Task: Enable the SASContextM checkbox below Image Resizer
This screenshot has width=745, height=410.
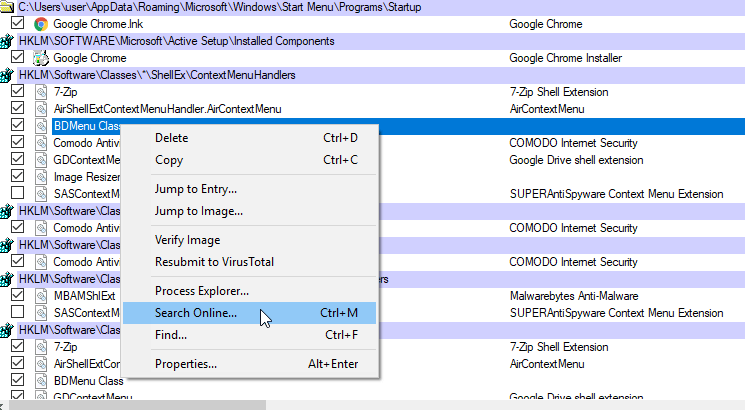Action: tap(18, 193)
